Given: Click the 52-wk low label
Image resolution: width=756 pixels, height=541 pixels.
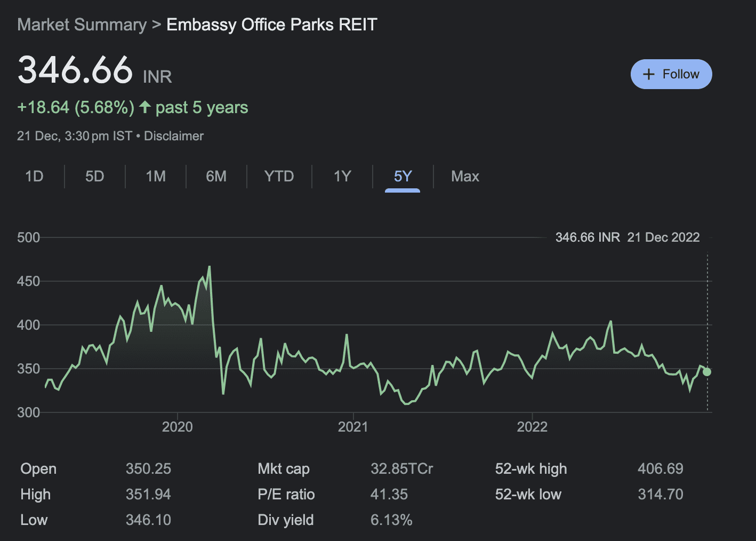Looking at the screenshot, I should 528,495.
